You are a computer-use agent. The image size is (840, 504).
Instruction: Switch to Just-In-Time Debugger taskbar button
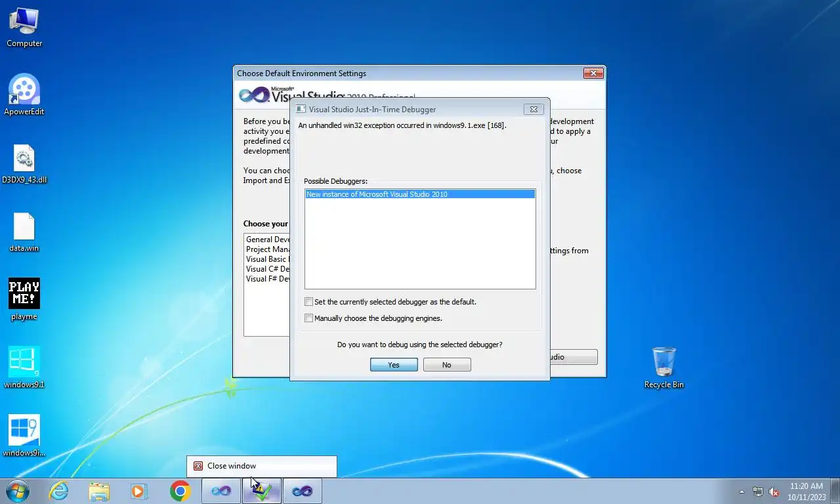(262, 491)
